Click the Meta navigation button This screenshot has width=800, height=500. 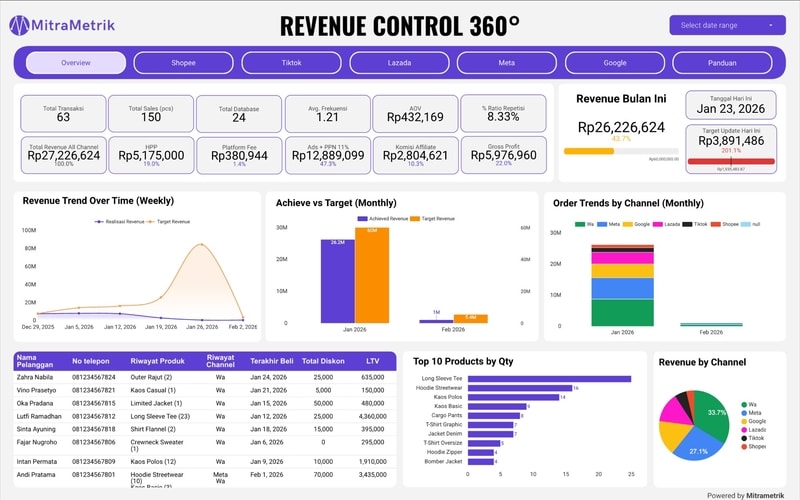point(507,63)
